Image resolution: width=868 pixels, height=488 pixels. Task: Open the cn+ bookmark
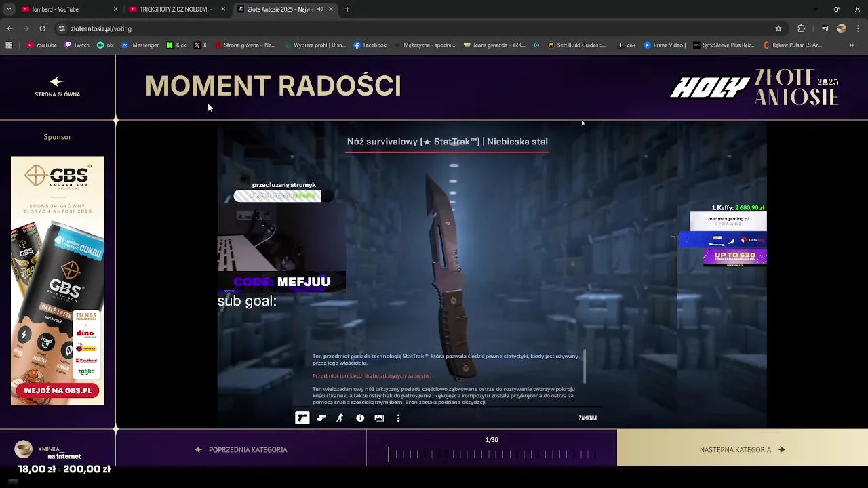(627, 45)
